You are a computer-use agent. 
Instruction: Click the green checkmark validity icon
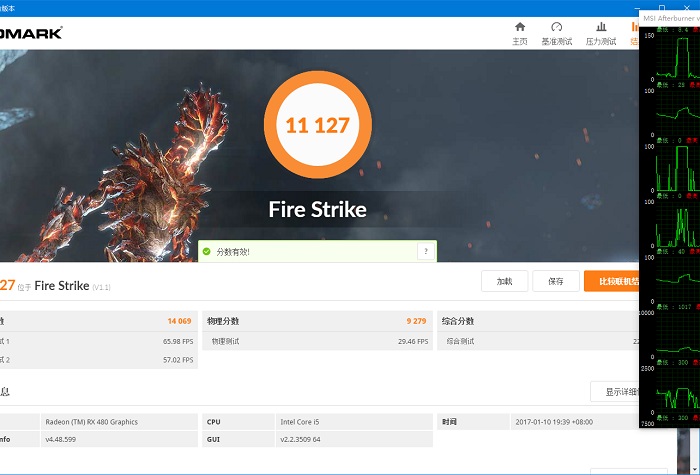pyautogui.click(x=206, y=251)
